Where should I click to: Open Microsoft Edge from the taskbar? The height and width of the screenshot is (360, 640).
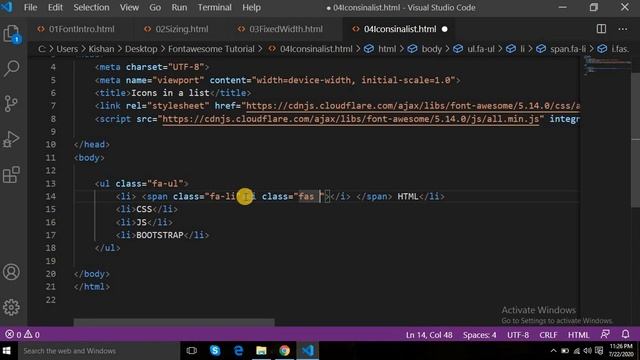click(x=238, y=351)
